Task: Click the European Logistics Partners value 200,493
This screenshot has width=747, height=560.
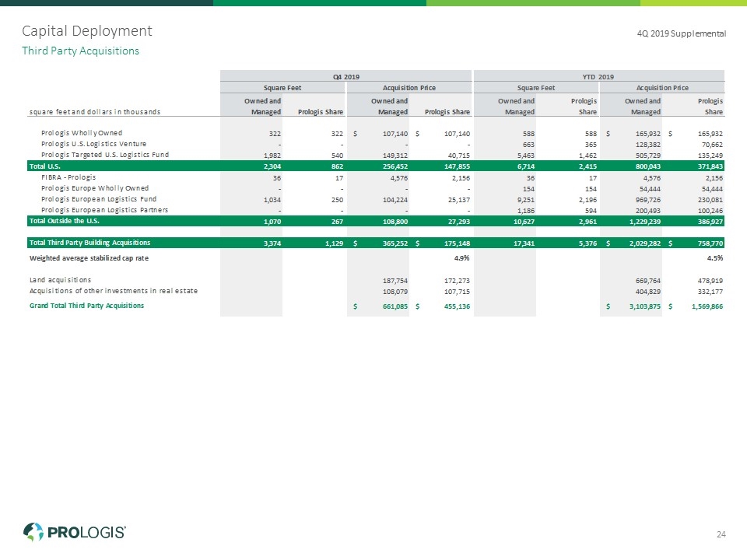Action: [x=648, y=211]
